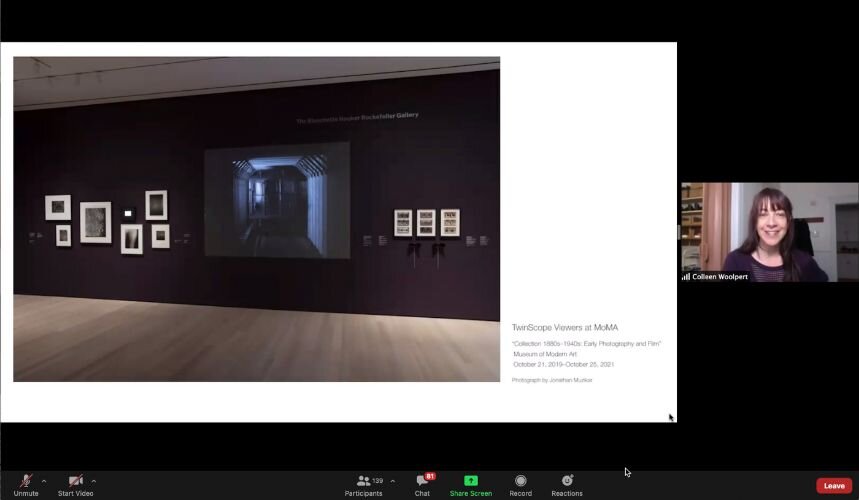Open the Reactions menu
This screenshot has width=859, height=500.
click(x=567, y=485)
